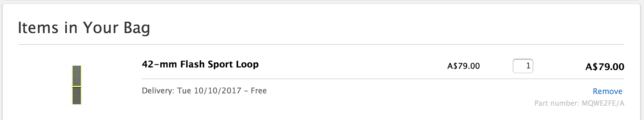Screen dimensions: 644x120
Task: Remove the Flash Sport Loop from bag
Action: [607, 91]
